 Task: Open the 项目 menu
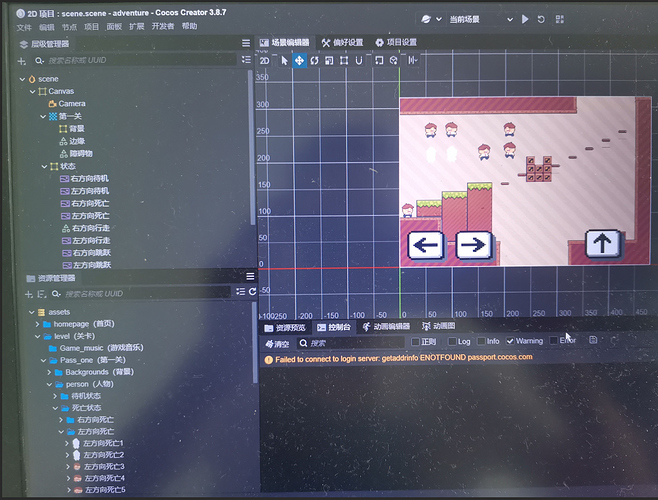(x=91, y=27)
